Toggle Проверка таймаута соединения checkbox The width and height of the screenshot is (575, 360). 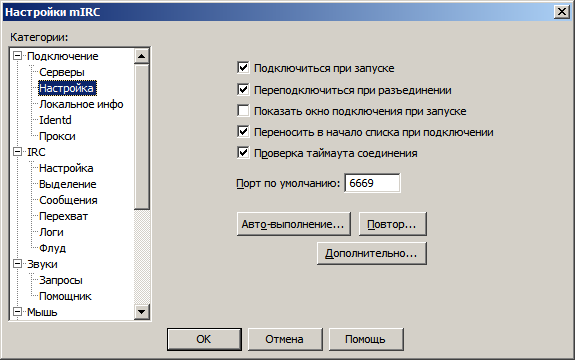pyautogui.click(x=243, y=153)
